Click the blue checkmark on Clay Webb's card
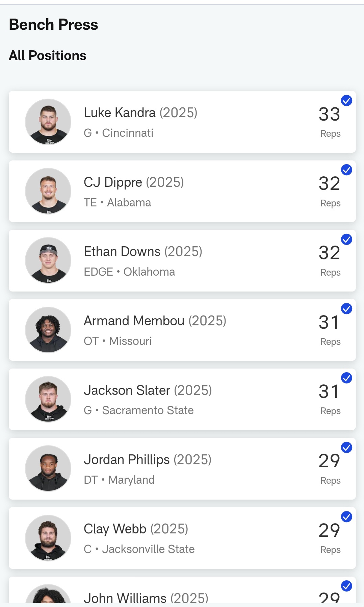 tap(346, 516)
